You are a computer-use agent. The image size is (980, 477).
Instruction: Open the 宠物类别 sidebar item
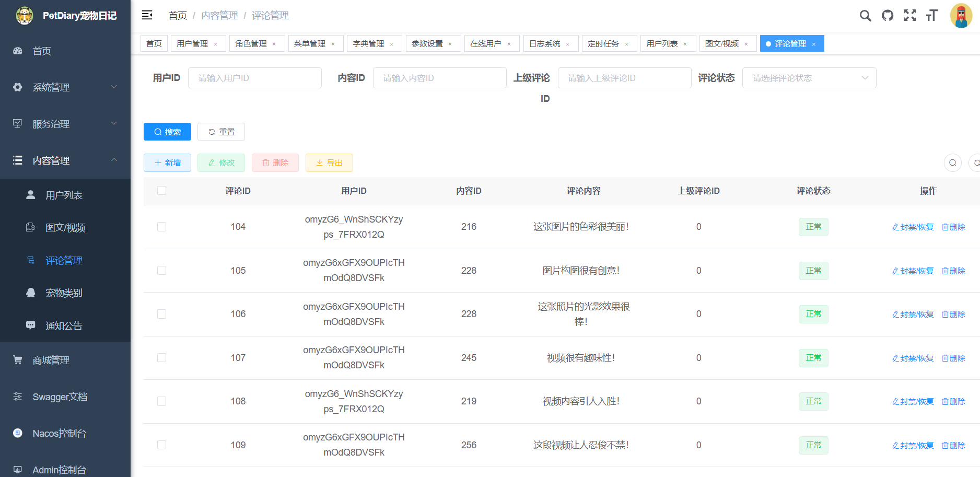click(x=65, y=293)
